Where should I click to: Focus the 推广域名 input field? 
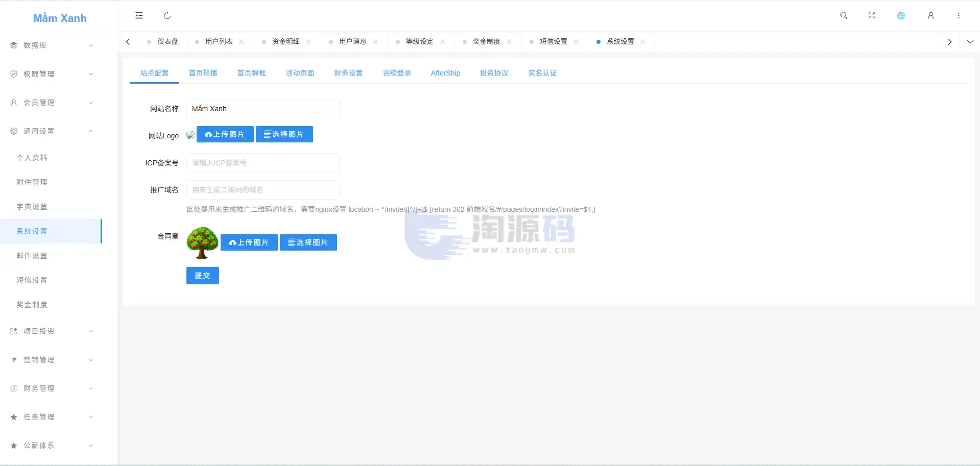point(262,190)
